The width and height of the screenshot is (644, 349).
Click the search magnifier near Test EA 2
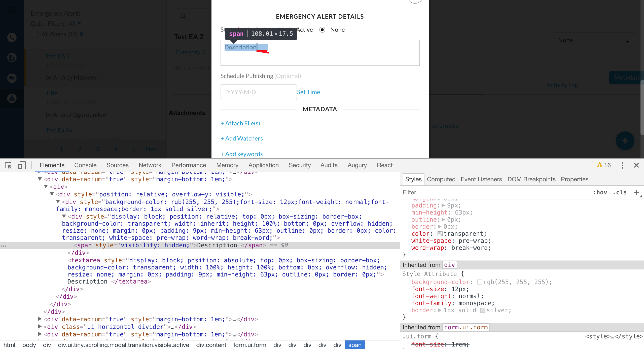(x=184, y=16)
